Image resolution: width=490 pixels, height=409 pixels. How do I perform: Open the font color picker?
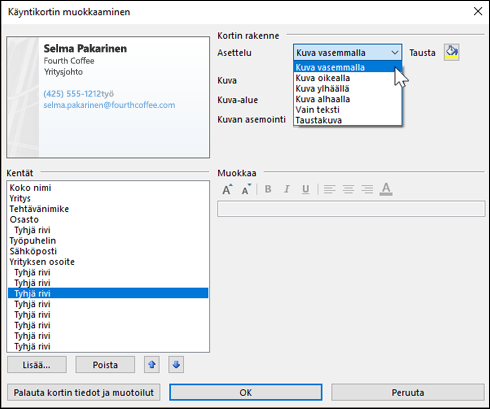click(x=386, y=189)
